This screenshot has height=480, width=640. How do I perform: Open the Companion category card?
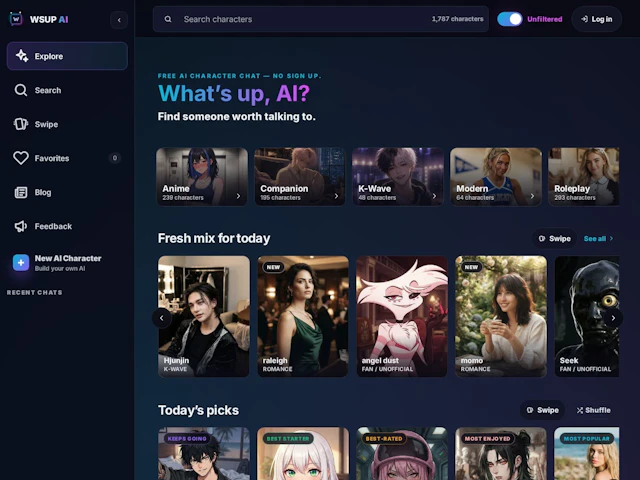(300, 177)
